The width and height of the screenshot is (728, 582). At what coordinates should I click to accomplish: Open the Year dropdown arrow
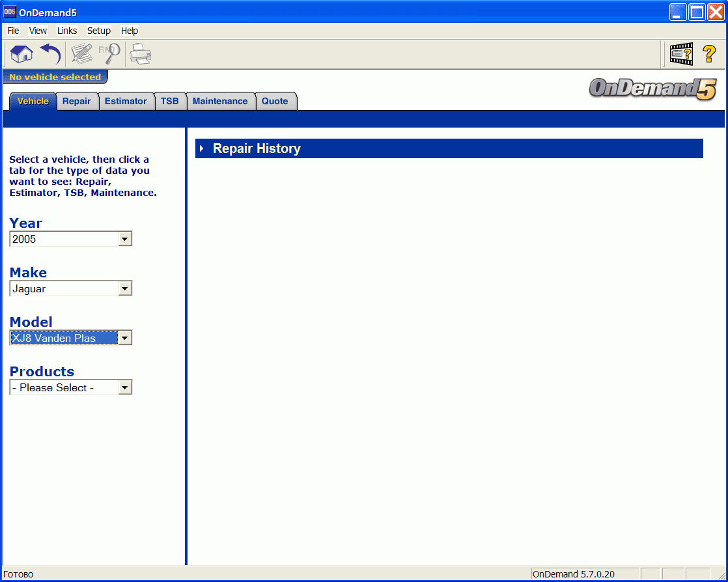[x=124, y=239]
